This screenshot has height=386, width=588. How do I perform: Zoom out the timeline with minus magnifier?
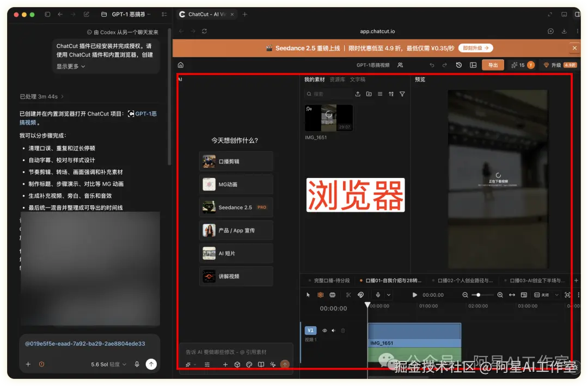[x=465, y=295]
